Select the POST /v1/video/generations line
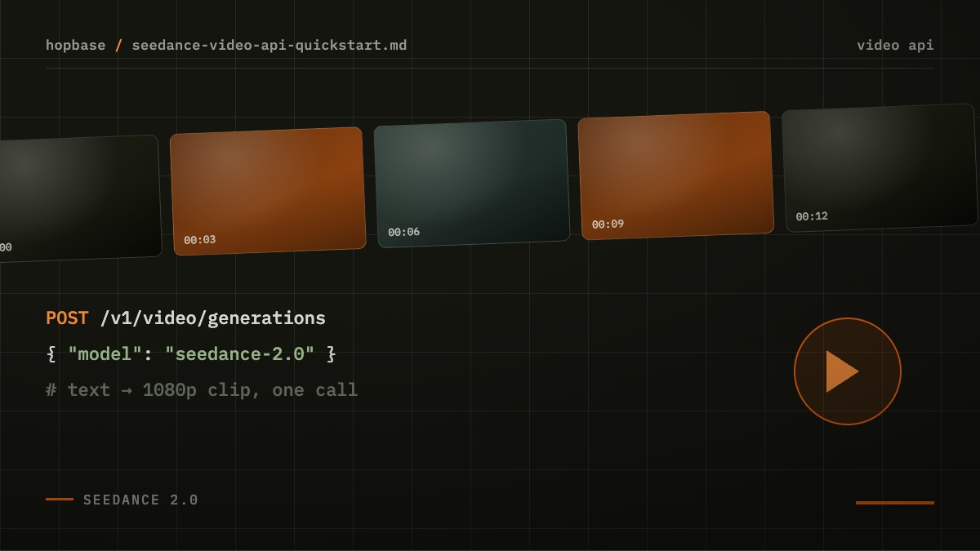 pos(185,318)
